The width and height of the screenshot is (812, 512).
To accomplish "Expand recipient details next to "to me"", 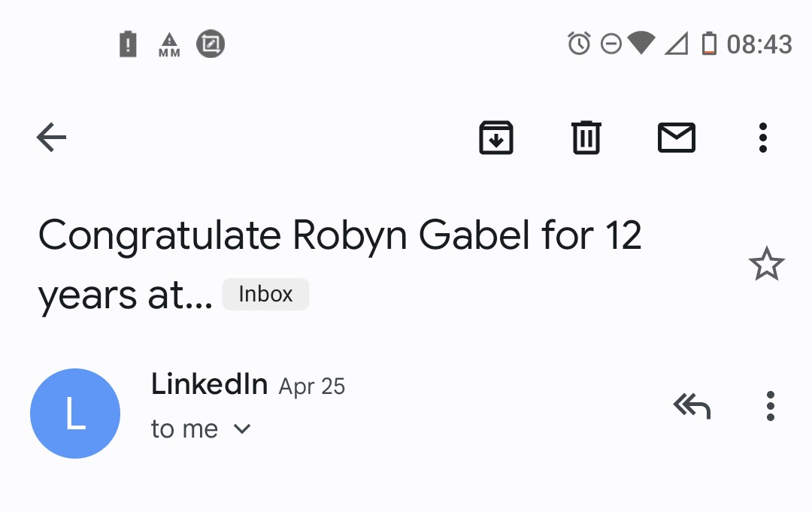I will coord(241,429).
